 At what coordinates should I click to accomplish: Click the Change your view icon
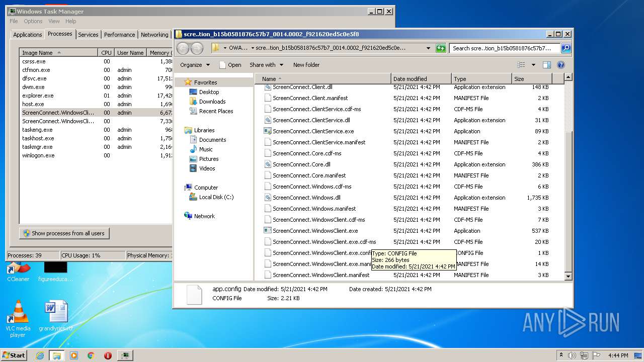(521, 65)
